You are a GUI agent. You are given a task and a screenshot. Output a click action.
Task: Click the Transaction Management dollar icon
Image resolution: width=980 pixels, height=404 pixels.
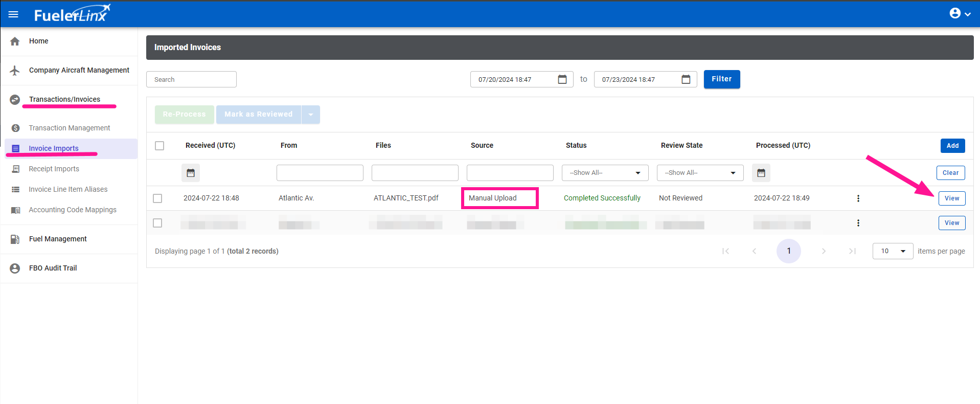16,128
